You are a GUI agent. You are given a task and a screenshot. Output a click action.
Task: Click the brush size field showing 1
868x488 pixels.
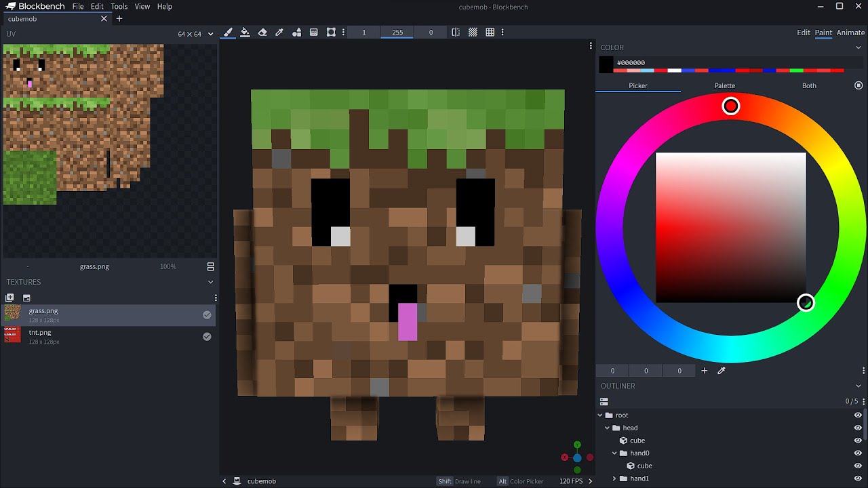coord(364,33)
